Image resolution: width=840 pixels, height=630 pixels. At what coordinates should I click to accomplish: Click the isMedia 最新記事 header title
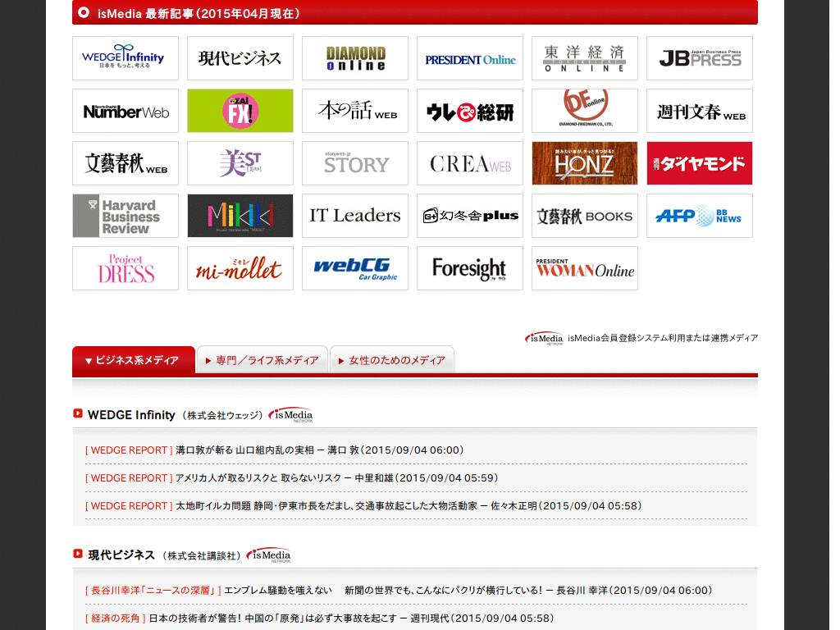(199, 13)
